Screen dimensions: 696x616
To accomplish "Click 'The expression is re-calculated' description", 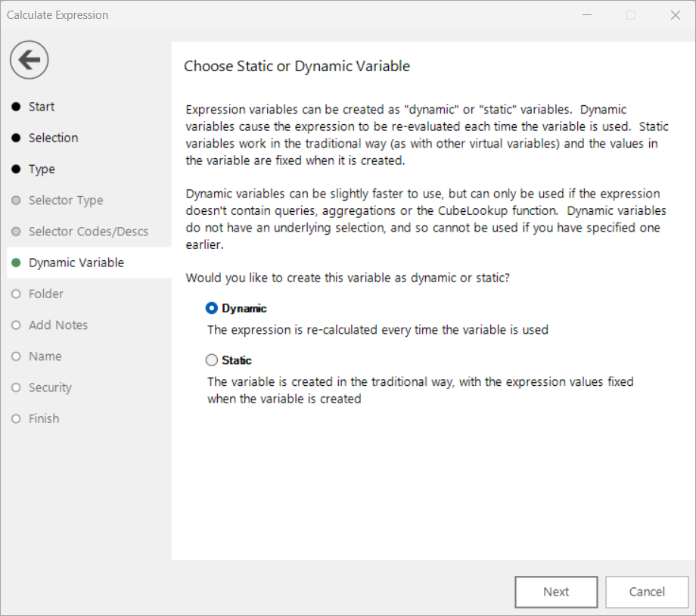I will (x=378, y=329).
